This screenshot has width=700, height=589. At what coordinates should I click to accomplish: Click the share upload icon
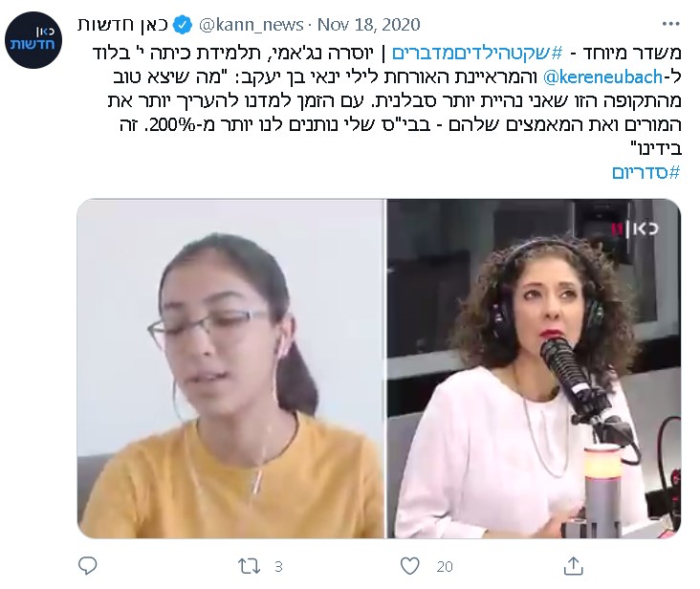[573, 566]
